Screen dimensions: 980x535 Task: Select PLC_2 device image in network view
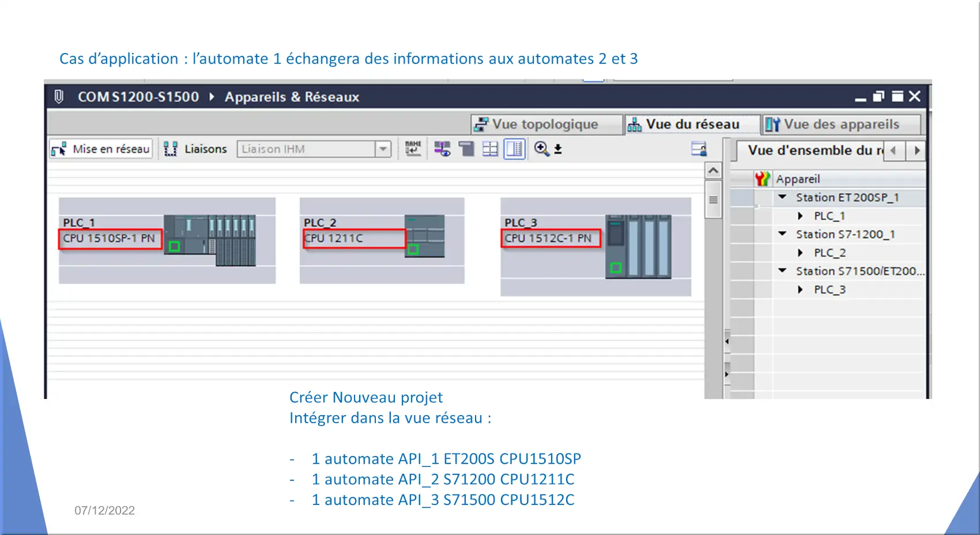[x=425, y=236]
